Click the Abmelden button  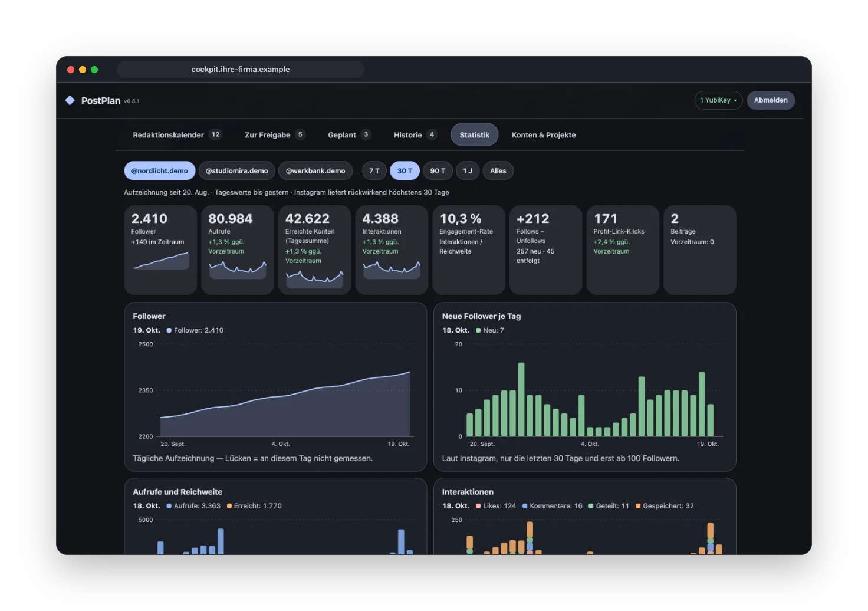771,100
